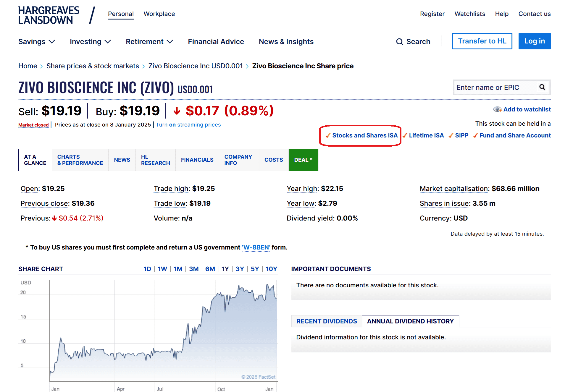Viewport: 565px width, 392px height.
Task: Click the orange tick beside Lifetime ISA
Action: (405, 135)
